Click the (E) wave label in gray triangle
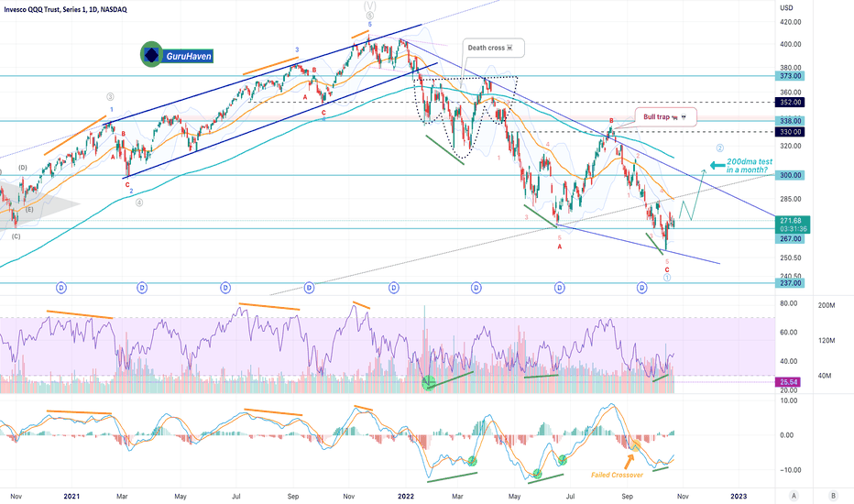 (29, 209)
